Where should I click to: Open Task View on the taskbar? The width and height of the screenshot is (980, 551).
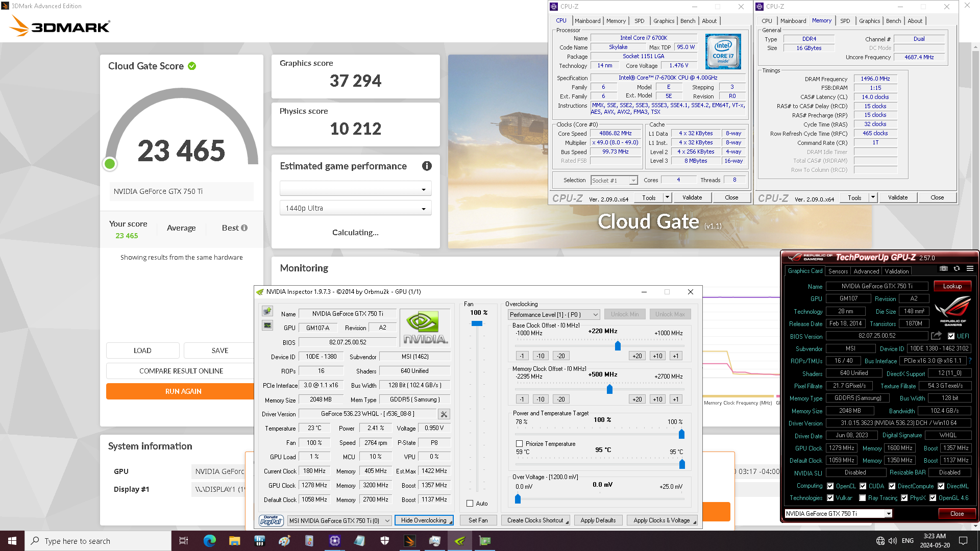coord(184,541)
